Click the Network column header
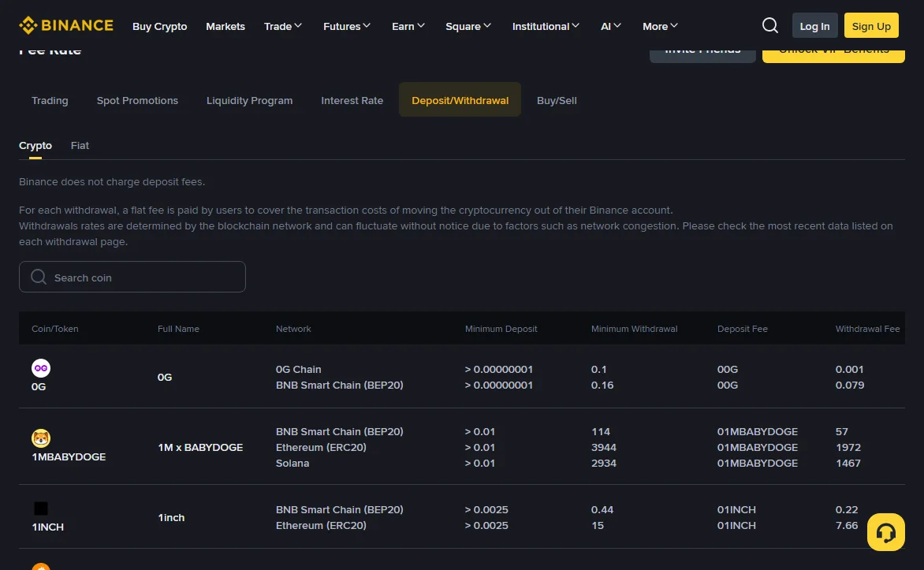Screen dimensions: 924x570 tap(292, 328)
